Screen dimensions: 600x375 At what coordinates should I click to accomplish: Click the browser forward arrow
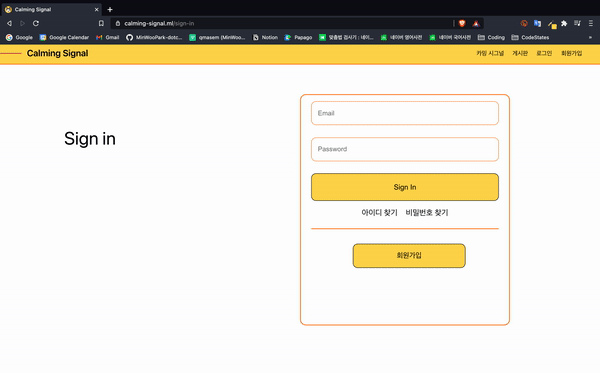(22, 23)
